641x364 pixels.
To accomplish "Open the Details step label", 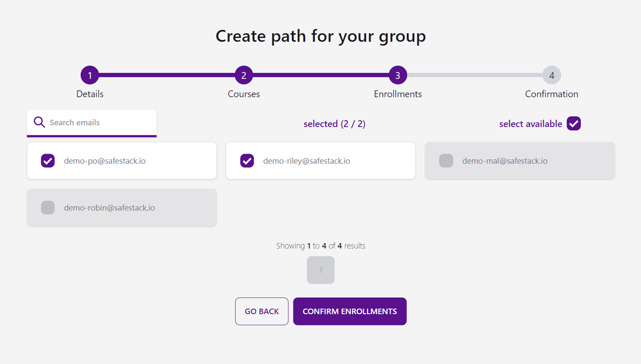I will tap(89, 94).
